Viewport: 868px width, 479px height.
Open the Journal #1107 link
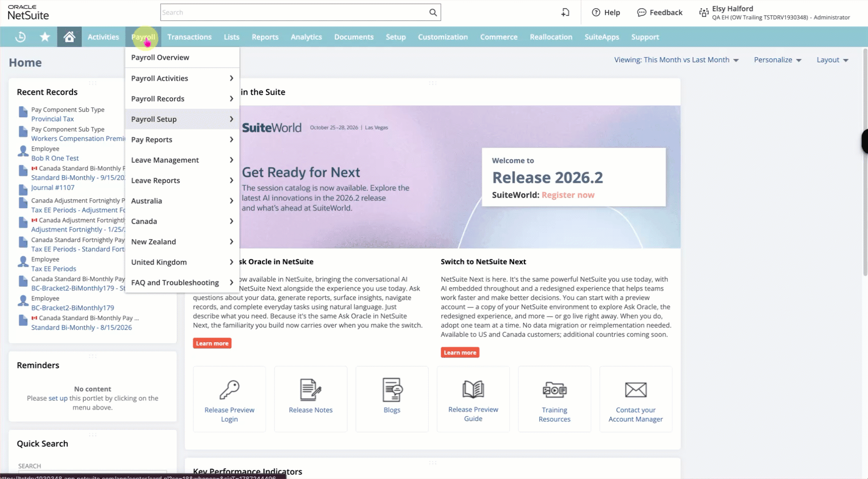point(53,187)
